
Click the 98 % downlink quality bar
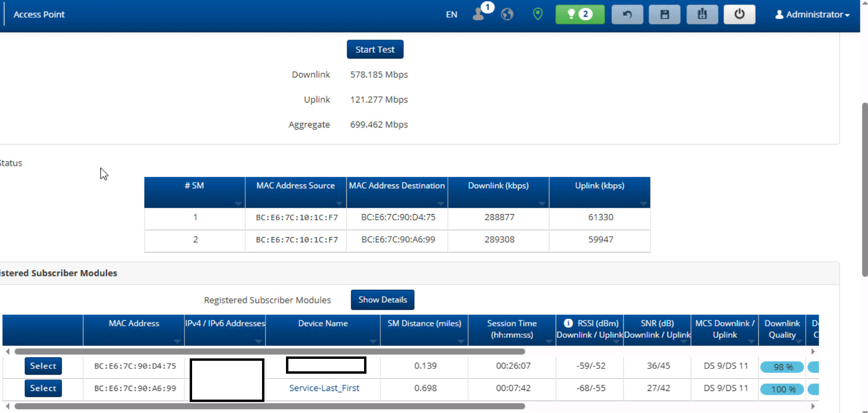pos(782,367)
